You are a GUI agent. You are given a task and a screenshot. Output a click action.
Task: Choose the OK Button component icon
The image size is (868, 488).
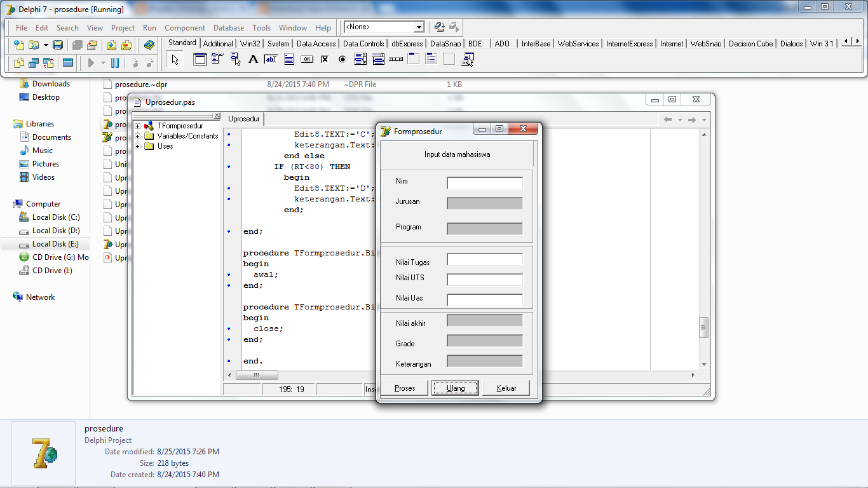click(307, 60)
